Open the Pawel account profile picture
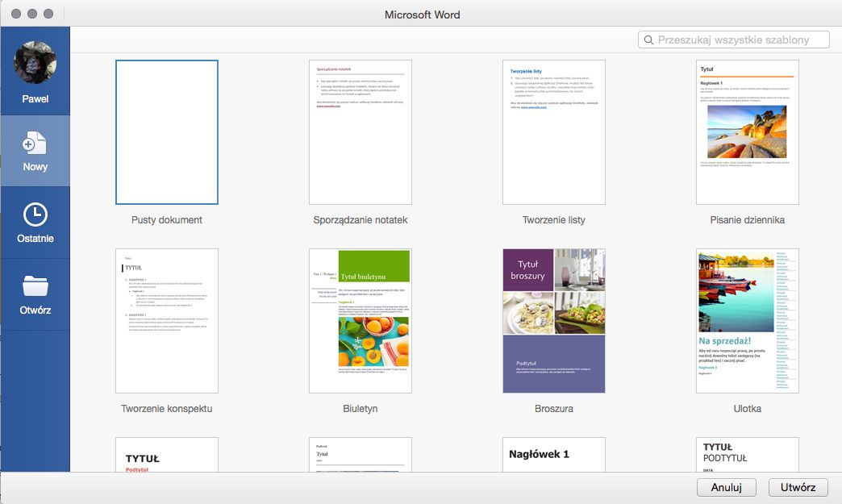842x504 pixels. [35, 62]
